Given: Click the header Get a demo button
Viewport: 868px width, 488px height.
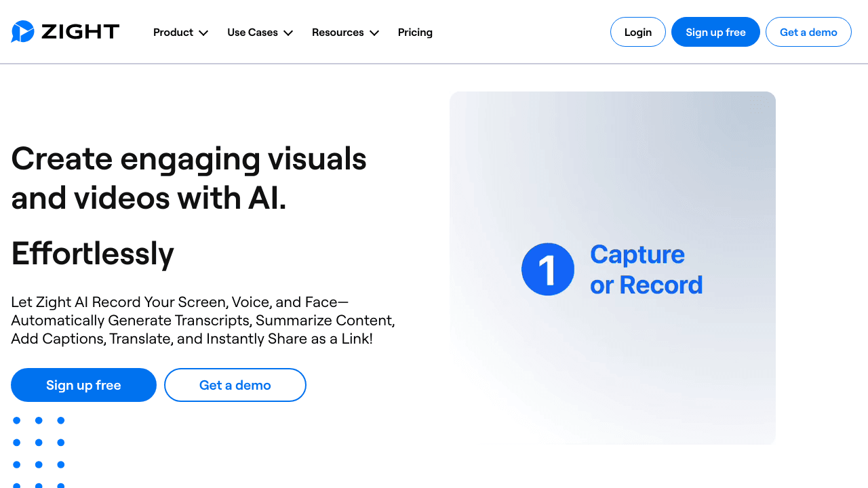Looking at the screenshot, I should [x=808, y=32].
